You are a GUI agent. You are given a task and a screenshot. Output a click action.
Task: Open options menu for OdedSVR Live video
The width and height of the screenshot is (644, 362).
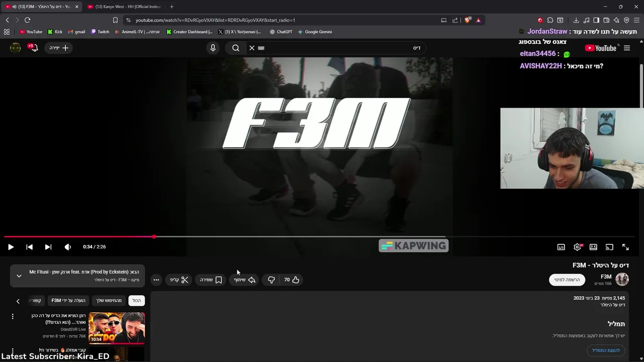[13, 316]
